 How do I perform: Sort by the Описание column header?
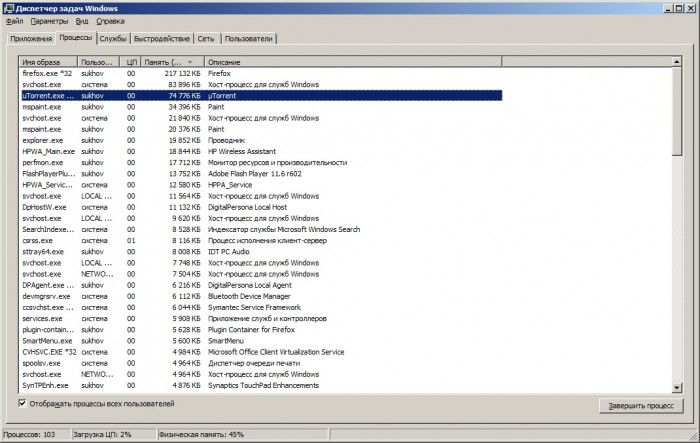coord(353,62)
